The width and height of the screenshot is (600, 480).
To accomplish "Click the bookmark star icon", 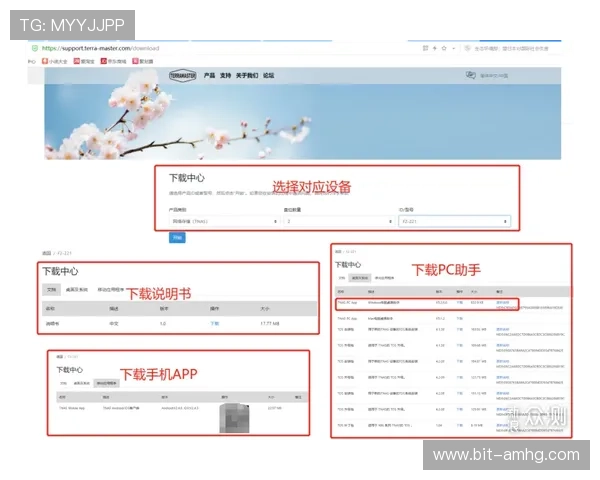I will pyautogui.click(x=444, y=48).
